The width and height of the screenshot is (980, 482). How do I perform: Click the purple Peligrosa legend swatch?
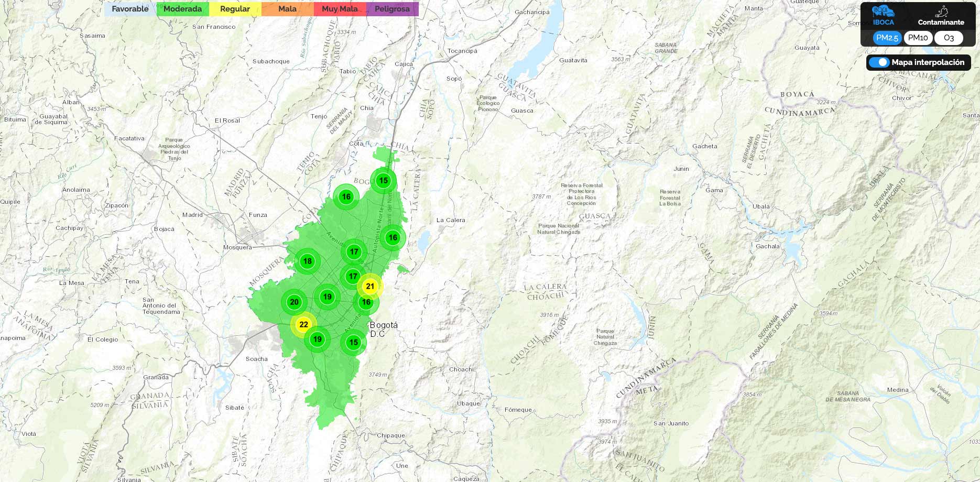[x=393, y=9]
